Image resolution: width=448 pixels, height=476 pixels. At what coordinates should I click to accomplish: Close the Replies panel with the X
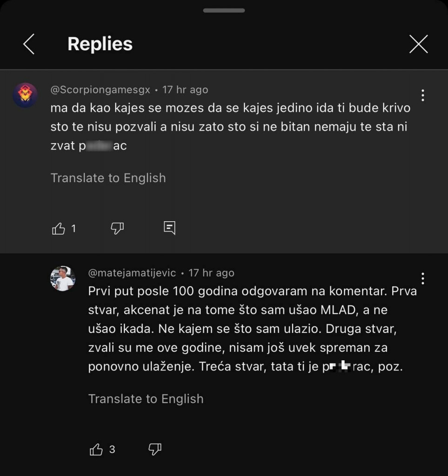(x=418, y=44)
